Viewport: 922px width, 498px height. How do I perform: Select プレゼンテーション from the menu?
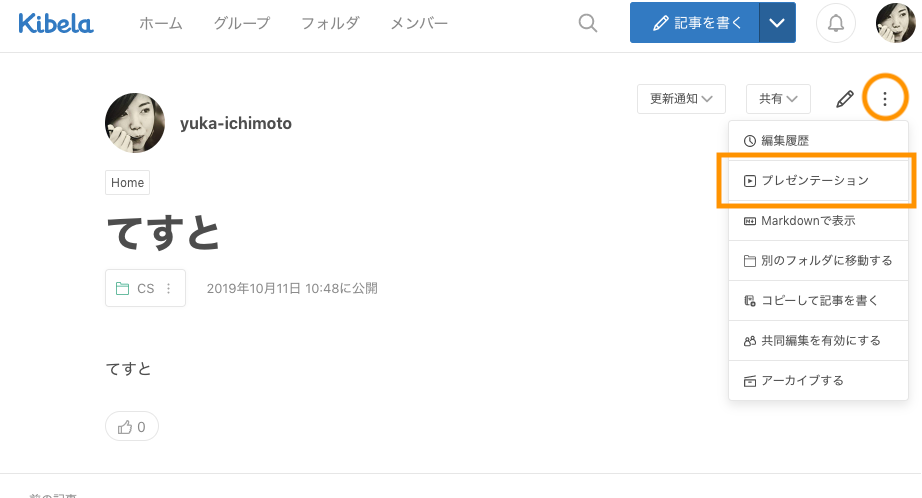click(816, 181)
